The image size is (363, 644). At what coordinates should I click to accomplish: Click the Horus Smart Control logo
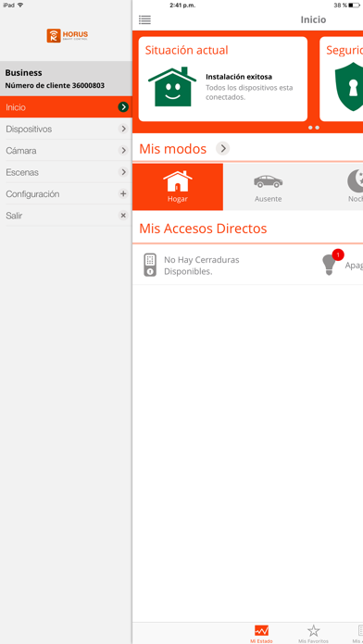(x=67, y=36)
